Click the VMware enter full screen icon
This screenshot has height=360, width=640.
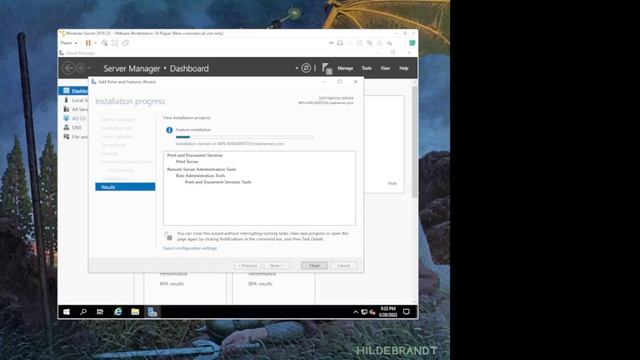(115, 43)
